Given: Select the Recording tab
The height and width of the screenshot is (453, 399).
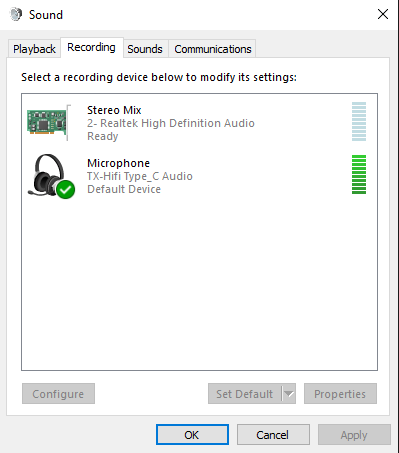Looking at the screenshot, I should pyautogui.click(x=92, y=47).
